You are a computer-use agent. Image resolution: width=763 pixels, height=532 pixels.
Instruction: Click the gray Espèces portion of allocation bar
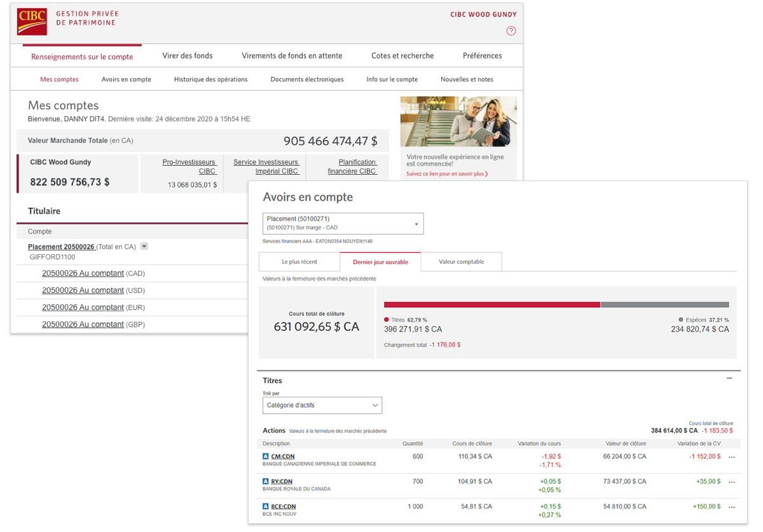point(664,304)
